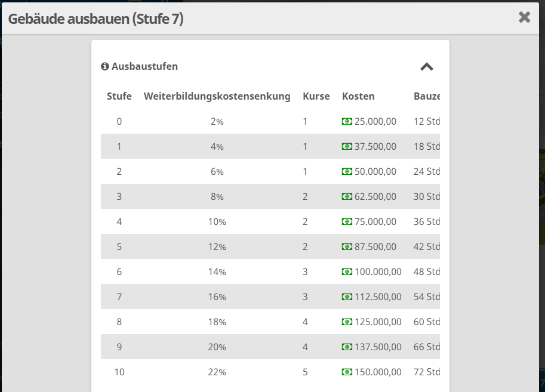Select the 16% value in Stufe 7 row
This screenshot has width=545, height=392.
pos(217,297)
